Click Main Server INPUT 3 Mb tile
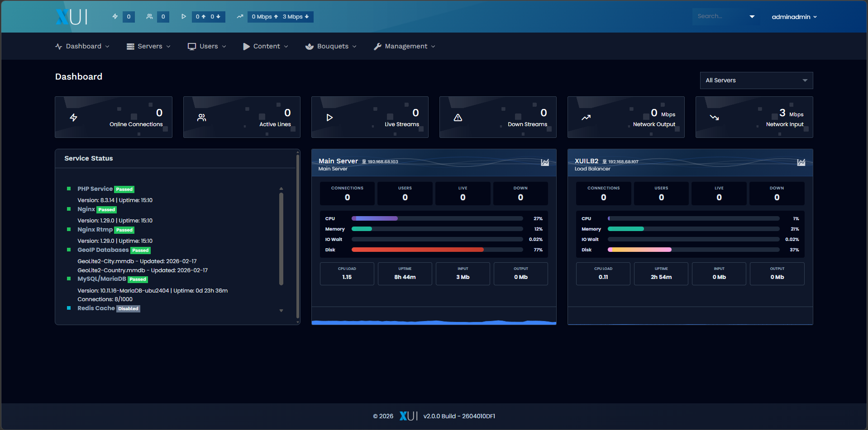Screen dimensions: 868x430 463,274
